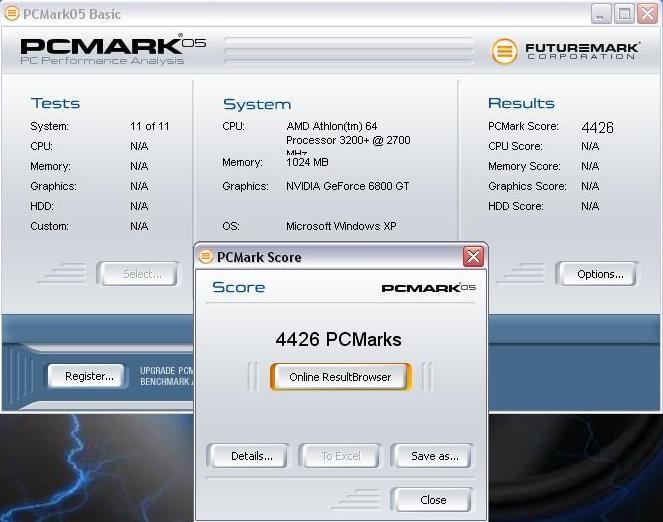Click the 'CPU Score:' label in Results
This screenshot has width=663, height=522.
[515, 146]
